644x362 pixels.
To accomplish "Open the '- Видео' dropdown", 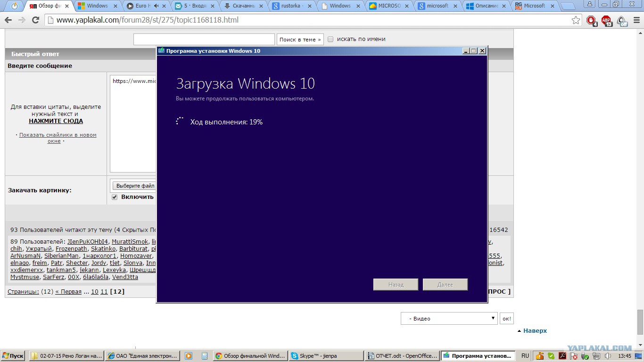I will pyautogui.click(x=449, y=318).
